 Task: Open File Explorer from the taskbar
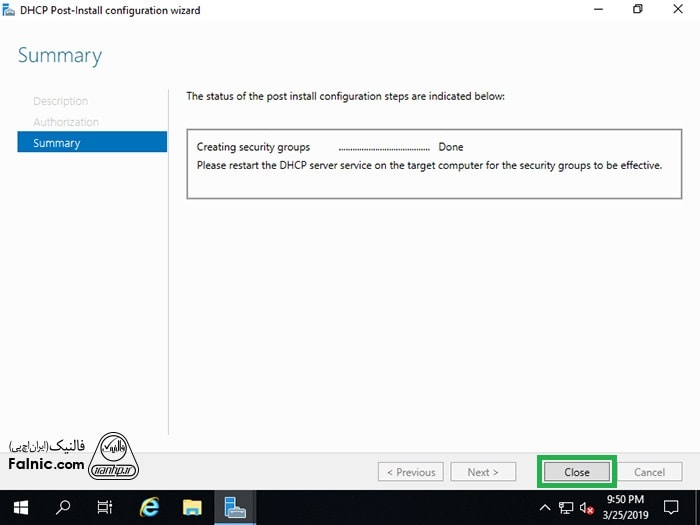192,507
